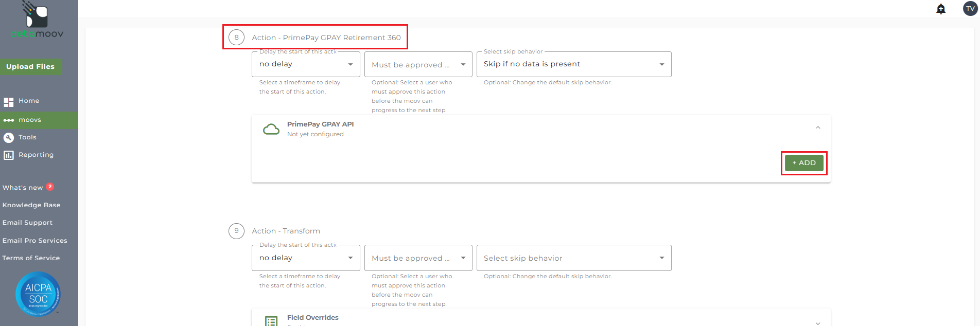Click the Field Overrides list icon

tap(271, 320)
